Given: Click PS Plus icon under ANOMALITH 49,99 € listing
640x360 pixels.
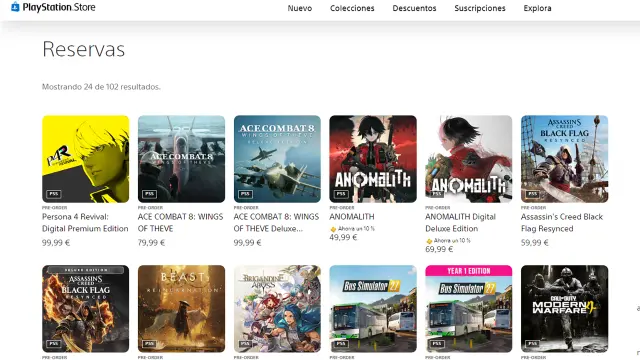Looking at the screenshot, I should click(x=333, y=229).
